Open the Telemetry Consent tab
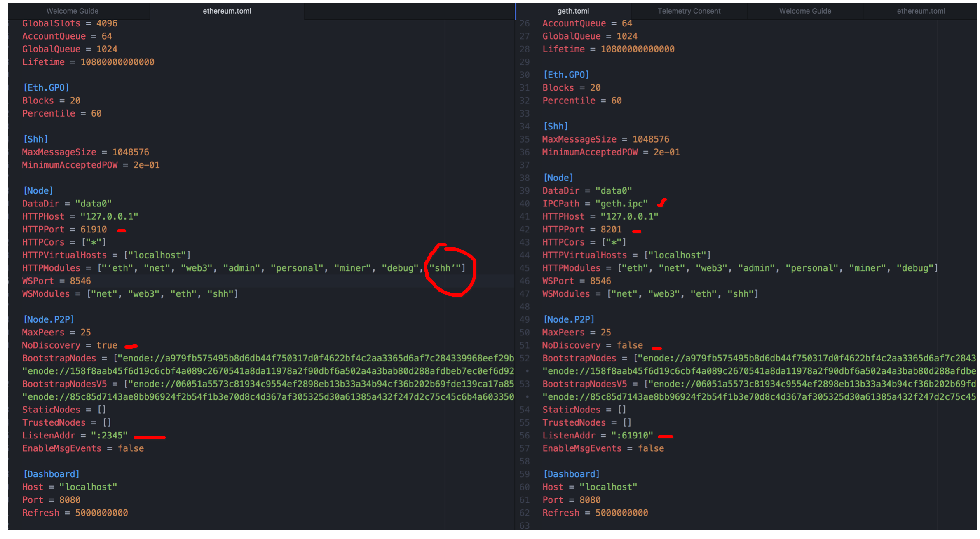 689,11
